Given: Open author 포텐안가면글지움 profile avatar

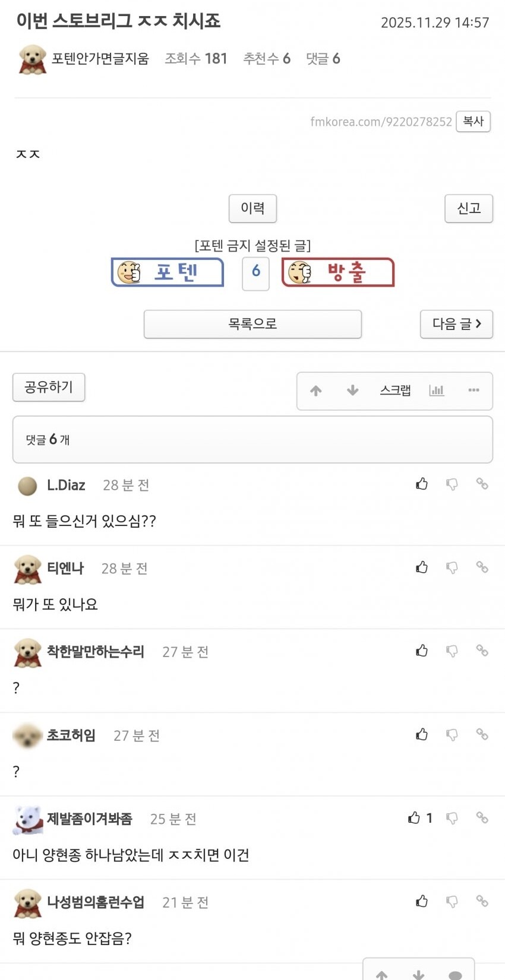Looking at the screenshot, I should point(32,59).
